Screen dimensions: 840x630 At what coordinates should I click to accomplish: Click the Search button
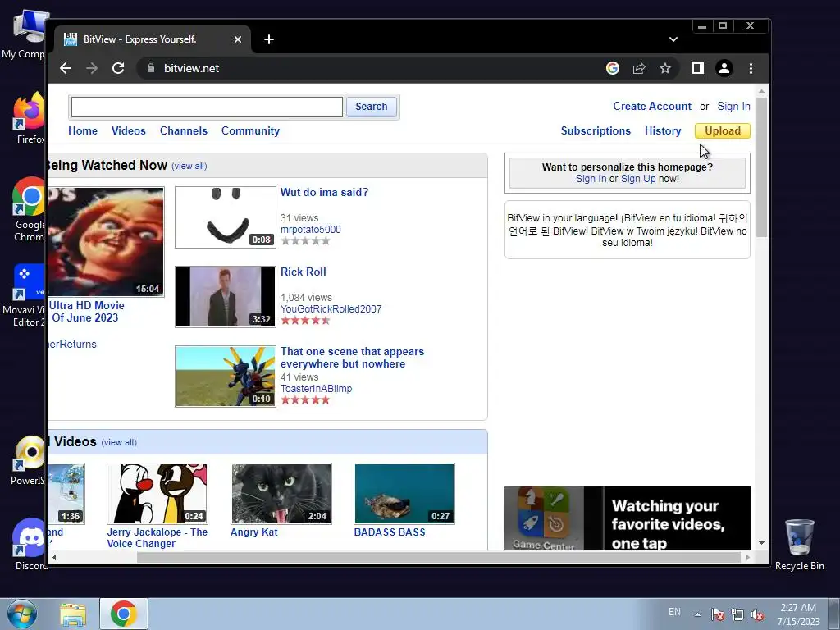[x=372, y=106]
